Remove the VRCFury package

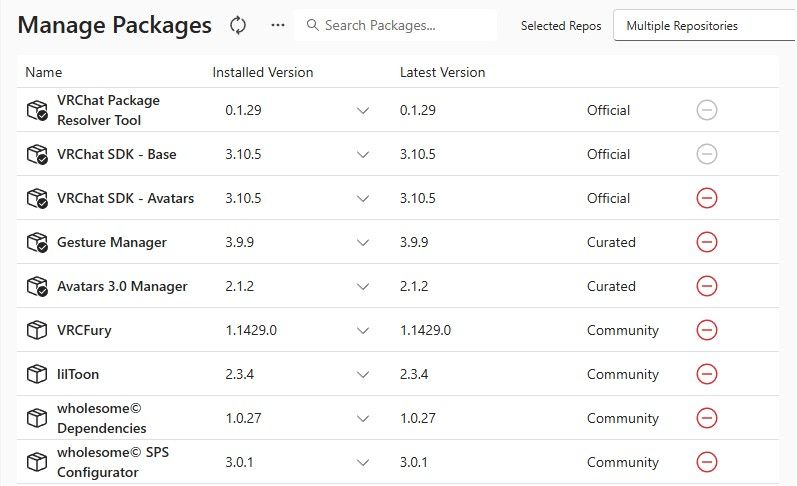pyautogui.click(x=707, y=330)
